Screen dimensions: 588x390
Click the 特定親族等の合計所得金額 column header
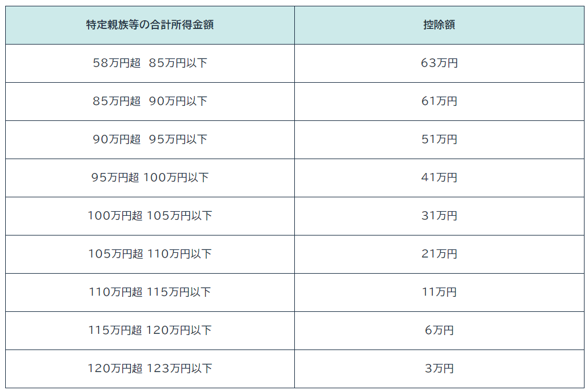(149, 25)
